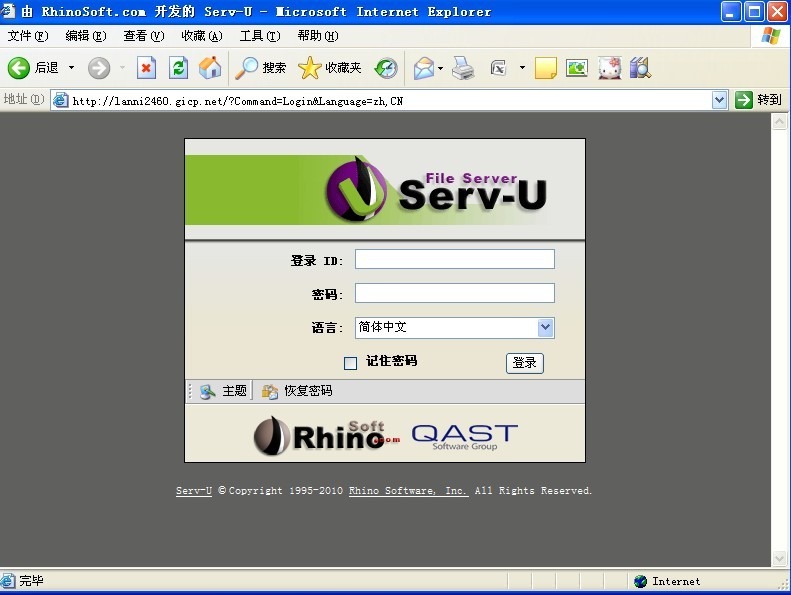Click the Internet zone globe icon
Screen dimensions: 791x595
[640, 581]
